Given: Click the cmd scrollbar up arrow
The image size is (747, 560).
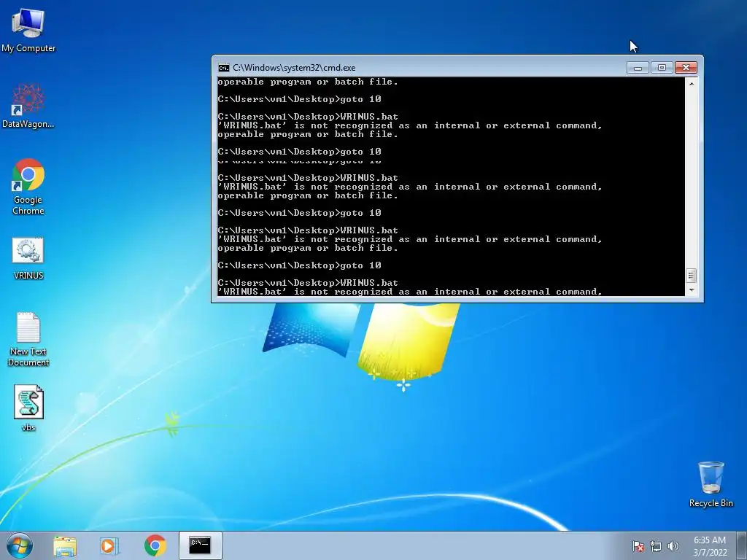Looking at the screenshot, I should click(x=692, y=84).
